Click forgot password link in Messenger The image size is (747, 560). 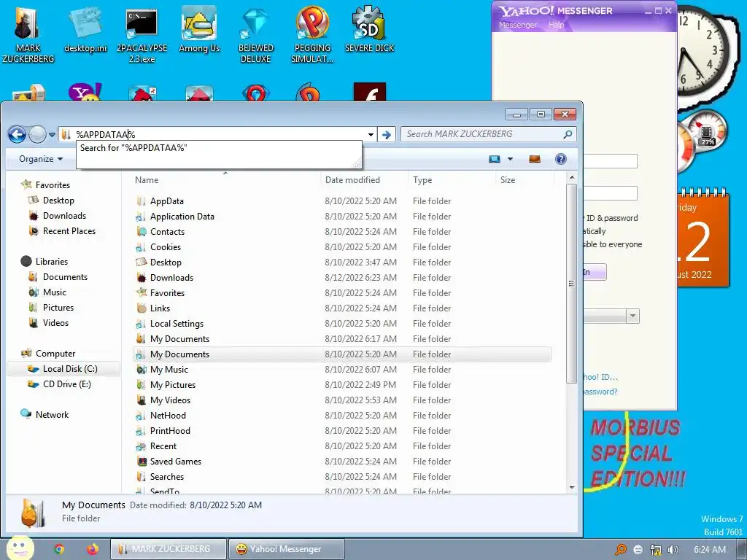(600, 392)
